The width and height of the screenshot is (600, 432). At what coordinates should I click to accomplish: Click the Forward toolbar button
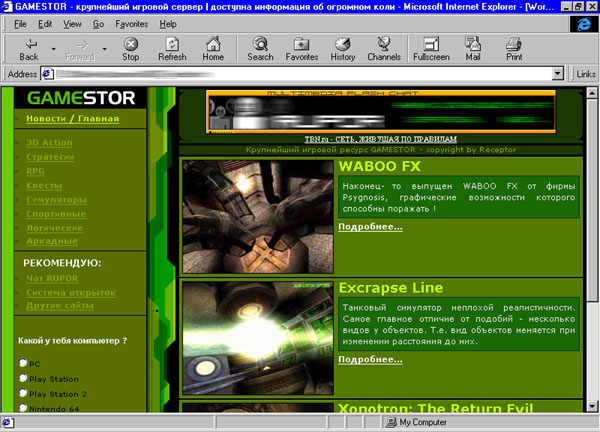(x=80, y=49)
